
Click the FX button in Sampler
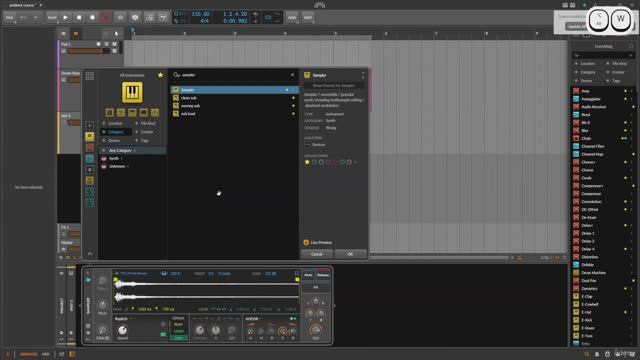(x=316, y=287)
